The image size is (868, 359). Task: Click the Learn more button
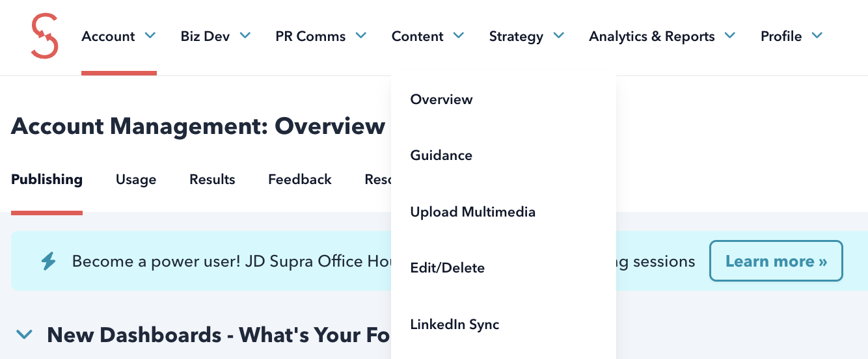776,261
